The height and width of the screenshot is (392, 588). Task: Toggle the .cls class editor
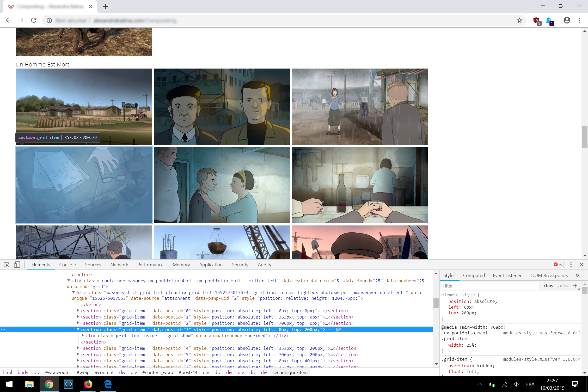[x=563, y=286]
